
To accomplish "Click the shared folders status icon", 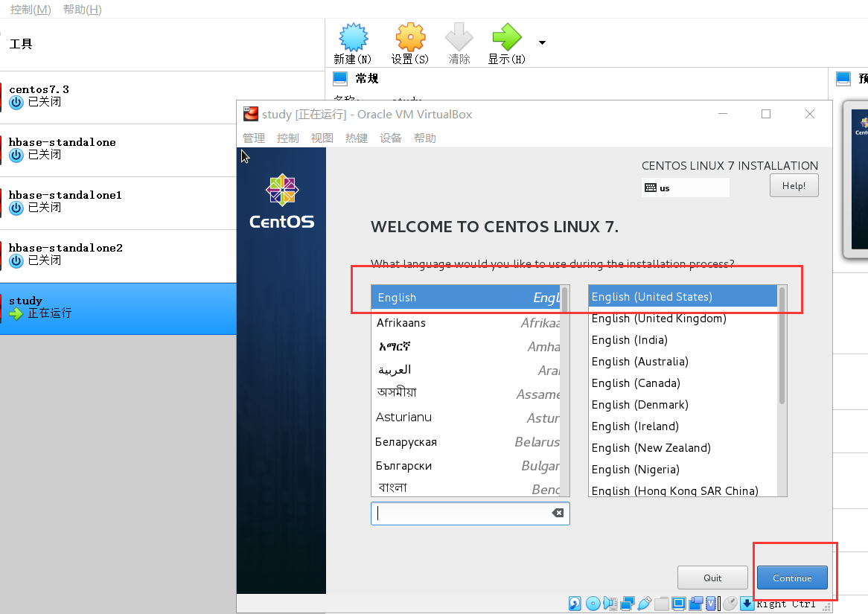I will coord(662,604).
